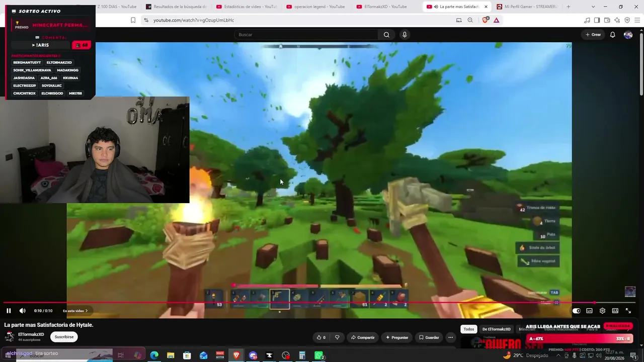Open Microsoft Store from taskbar
The height and width of the screenshot is (362, 644).
click(187, 355)
